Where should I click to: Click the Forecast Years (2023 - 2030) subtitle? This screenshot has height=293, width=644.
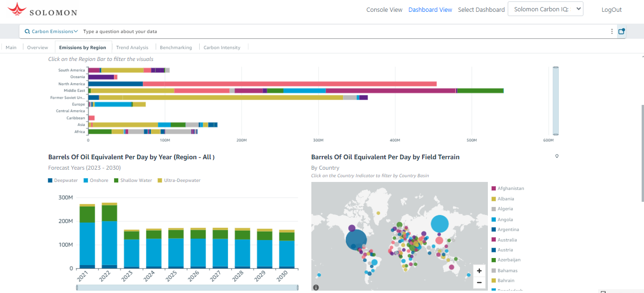point(84,168)
